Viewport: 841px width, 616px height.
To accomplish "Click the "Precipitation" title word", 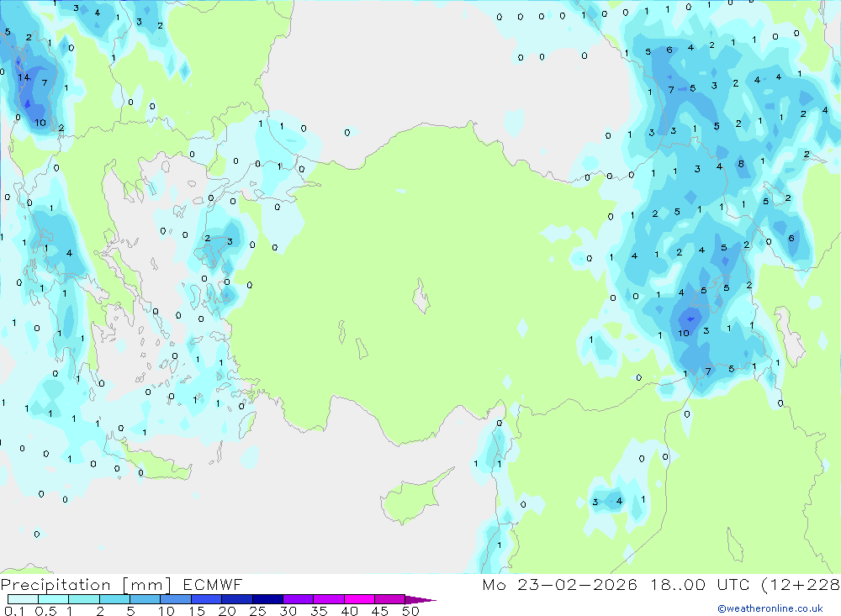I will click(56, 585).
